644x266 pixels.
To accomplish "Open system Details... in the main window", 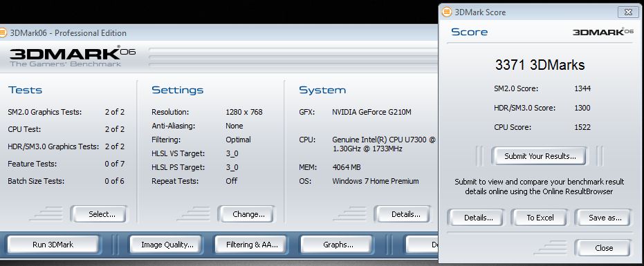I will click(403, 214).
